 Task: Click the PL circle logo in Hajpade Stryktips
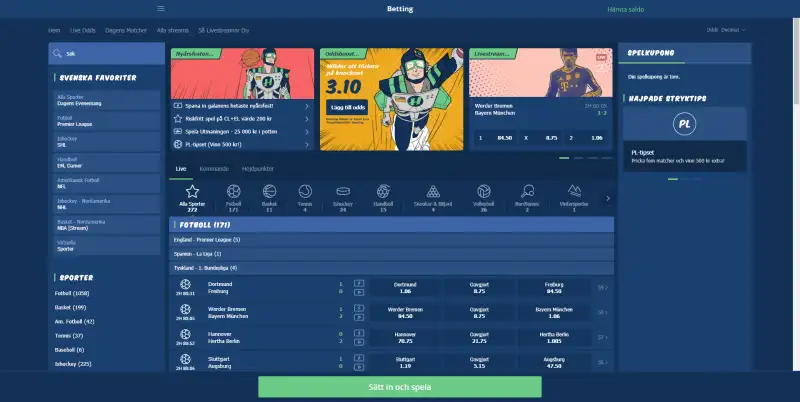684,124
